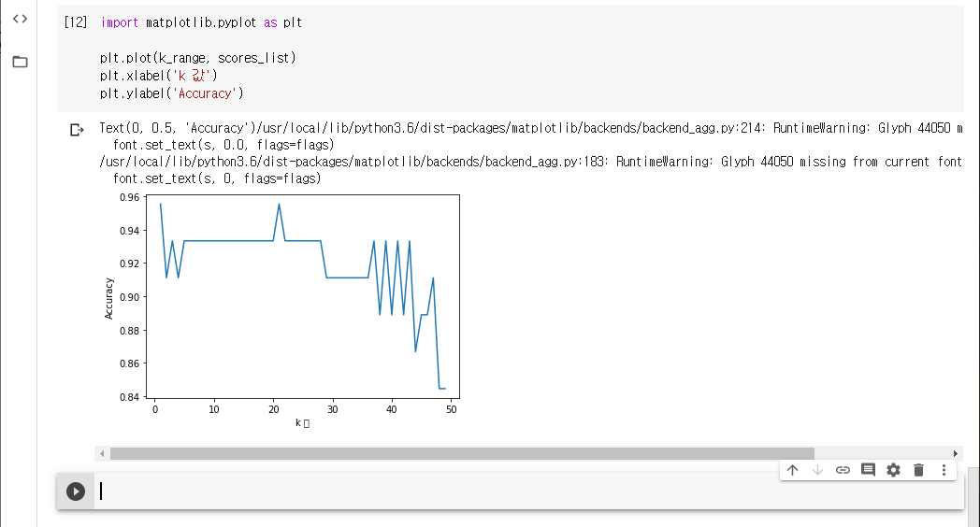The width and height of the screenshot is (980, 527).
Task: Open the Files folder panel
Action: click(x=20, y=62)
